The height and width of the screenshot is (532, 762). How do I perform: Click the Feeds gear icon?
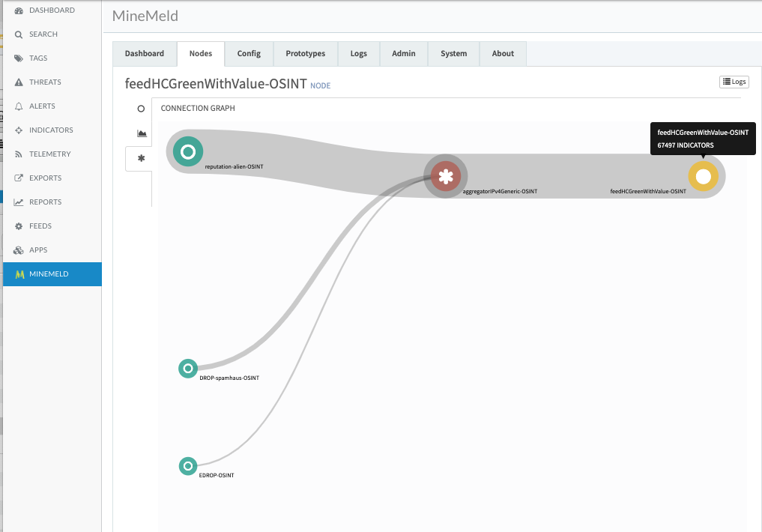pos(19,226)
